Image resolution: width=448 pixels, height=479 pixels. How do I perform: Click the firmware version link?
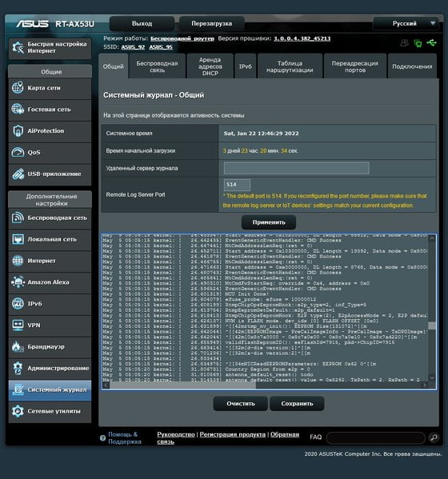coord(302,38)
